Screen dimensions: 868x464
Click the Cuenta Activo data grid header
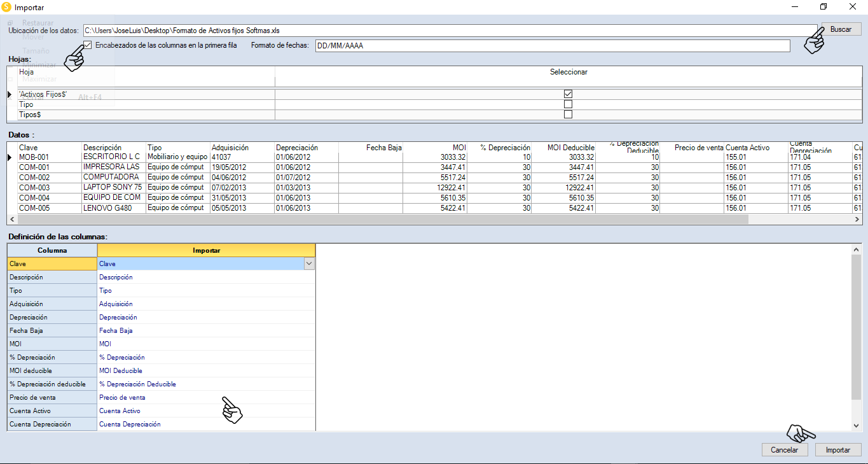coord(756,147)
